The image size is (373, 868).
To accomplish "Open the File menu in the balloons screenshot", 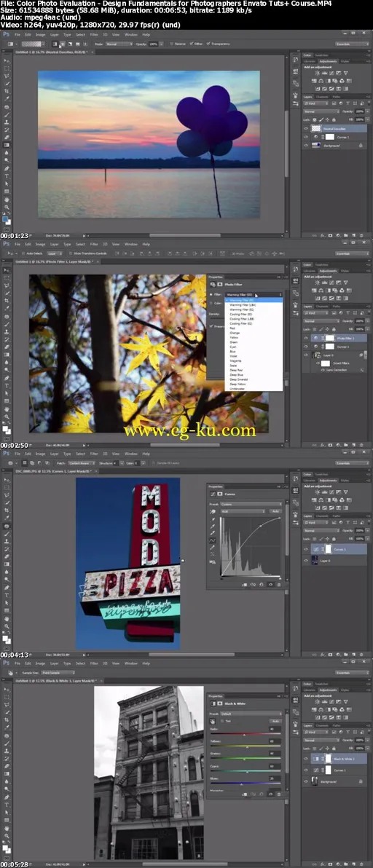I will pos(17,34).
